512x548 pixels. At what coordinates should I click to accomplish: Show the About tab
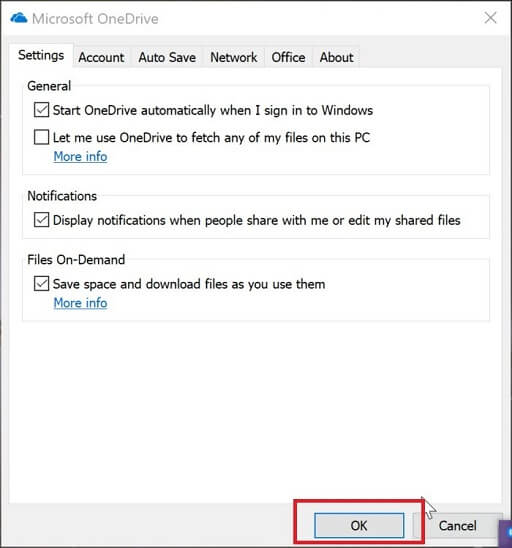tap(336, 57)
